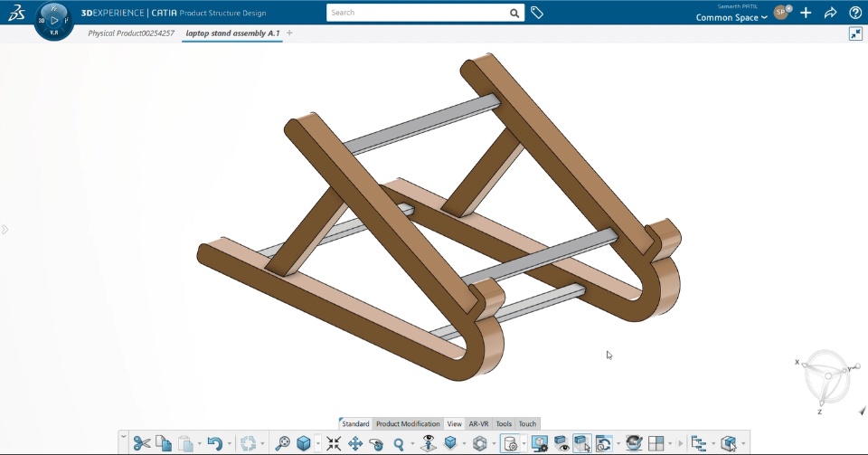The width and height of the screenshot is (868, 455).
Task: Click the swap visible space icon
Action: click(x=603, y=443)
